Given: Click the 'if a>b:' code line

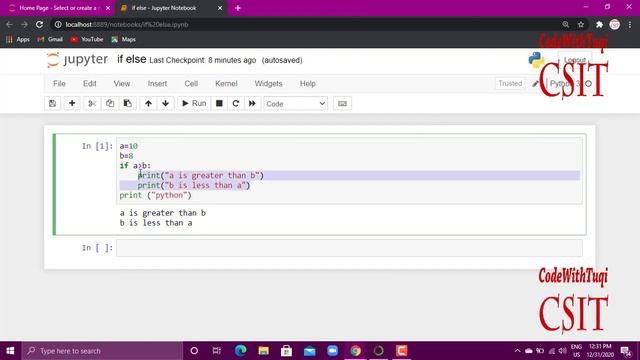Looking at the screenshot, I should pos(135,166).
